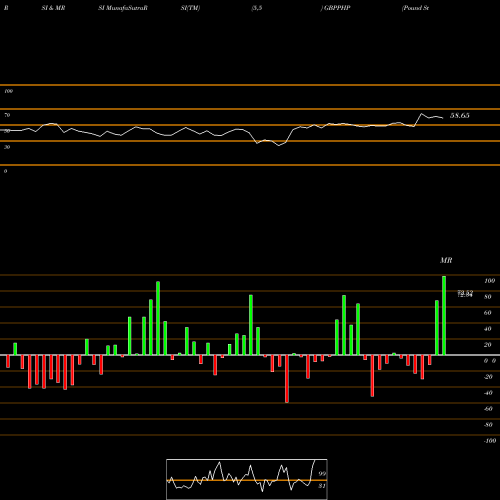Click the RSI axis label 30
Image resolution: width=500 pixels, height=500 pixels.
pyautogui.click(x=7, y=147)
